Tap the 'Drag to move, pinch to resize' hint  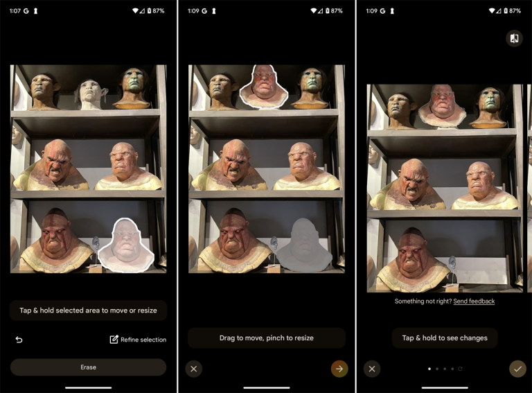point(266,338)
